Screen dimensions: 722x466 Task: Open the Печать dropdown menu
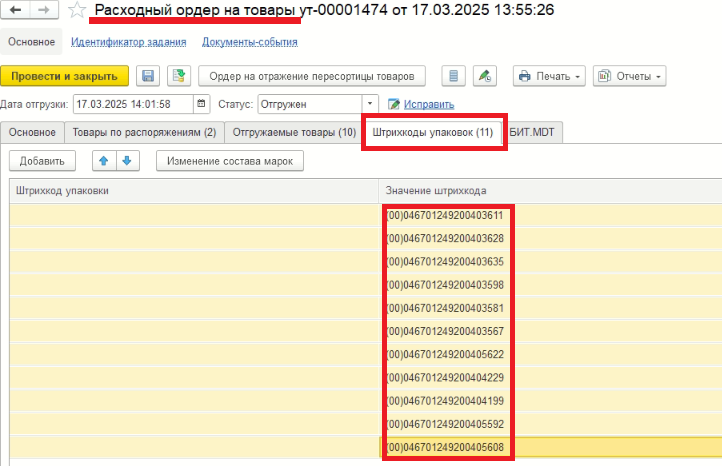(549, 76)
